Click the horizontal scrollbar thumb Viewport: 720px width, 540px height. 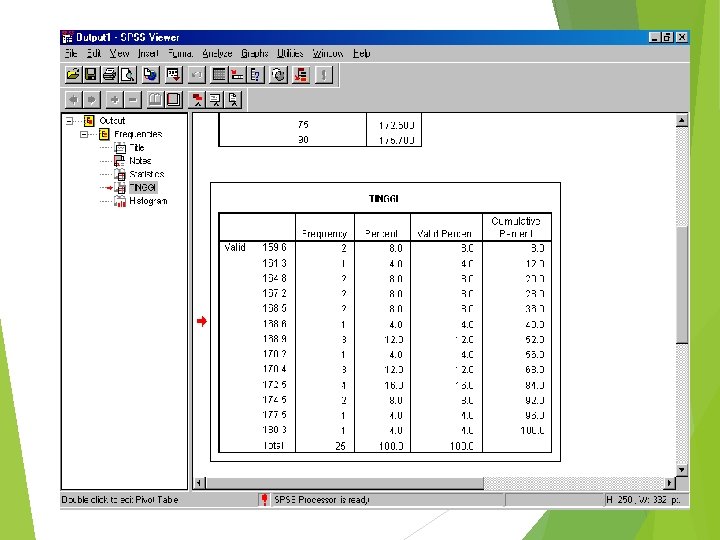click(x=344, y=483)
